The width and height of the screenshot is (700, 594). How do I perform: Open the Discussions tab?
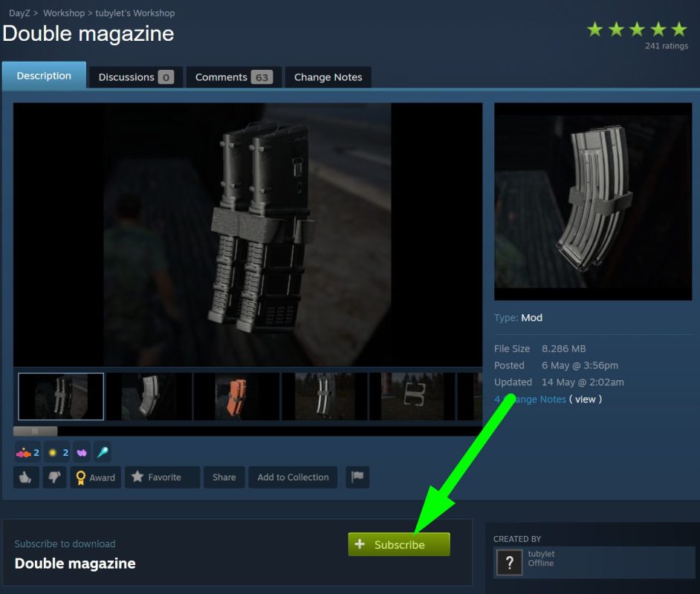[x=136, y=77]
